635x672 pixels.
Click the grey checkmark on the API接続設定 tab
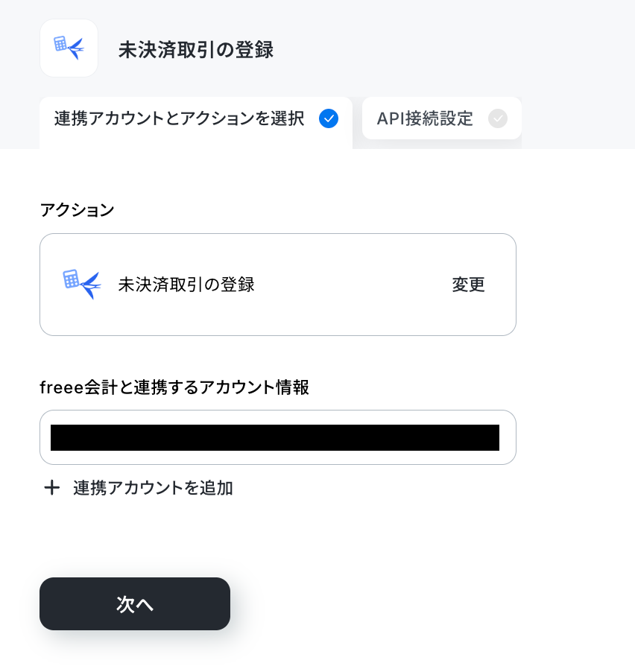pos(498,118)
